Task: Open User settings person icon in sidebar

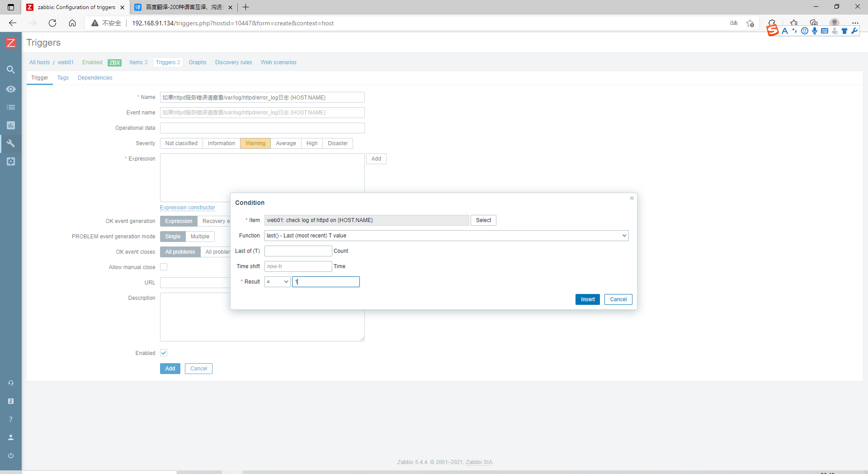Action: click(11, 437)
